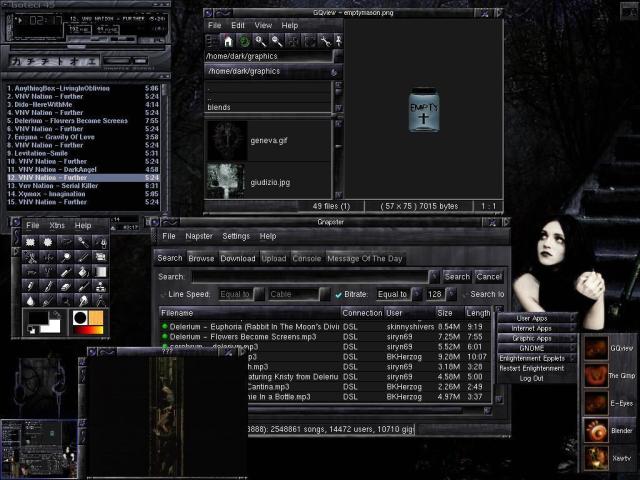640x480 pixels.
Task: Click the green refresh icon in GQview
Action: pos(243,41)
